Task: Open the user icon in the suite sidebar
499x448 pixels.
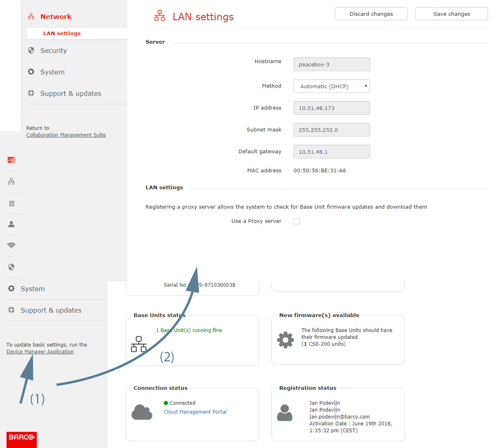Action: click(11, 224)
